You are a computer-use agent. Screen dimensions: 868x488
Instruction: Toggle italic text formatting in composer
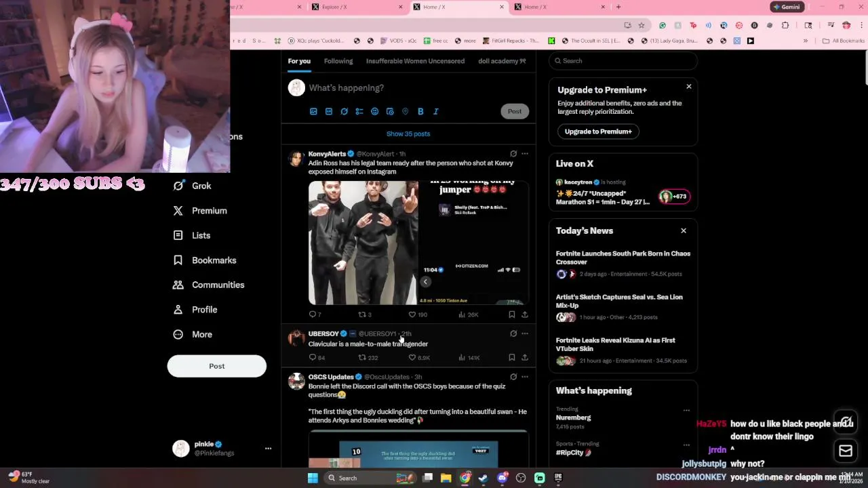[x=435, y=111]
